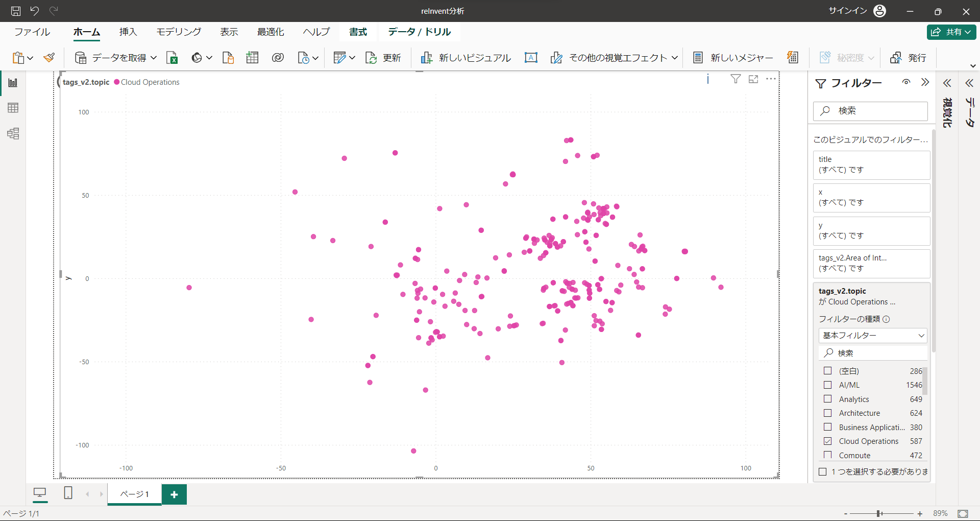Switch to table view in left sidebar
The width and height of the screenshot is (980, 521).
[x=13, y=108]
